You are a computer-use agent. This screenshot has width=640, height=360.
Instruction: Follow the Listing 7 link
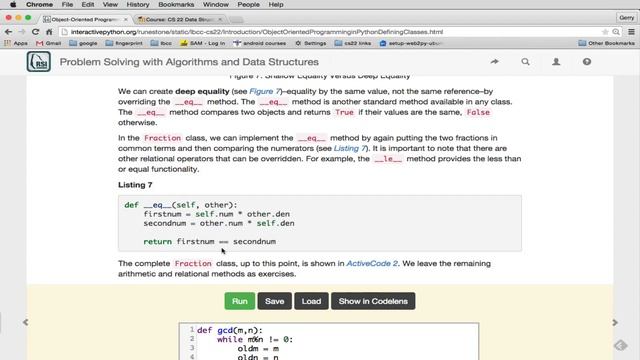click(x=349, y=149)
